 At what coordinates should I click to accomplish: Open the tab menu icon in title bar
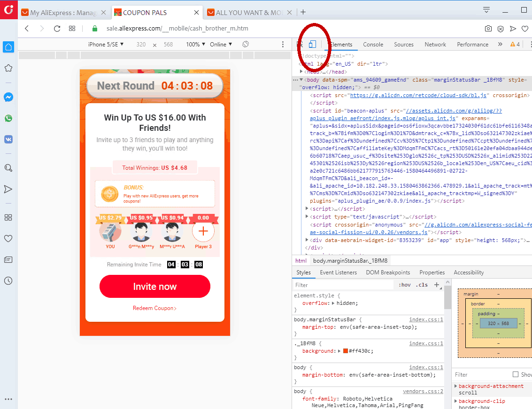click(486, 10)
